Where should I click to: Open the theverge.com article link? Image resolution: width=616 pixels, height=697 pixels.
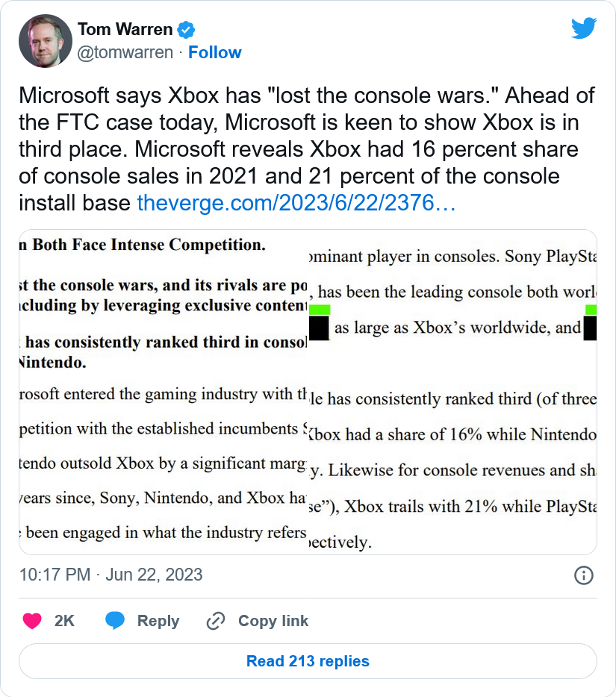pos(296,202)
